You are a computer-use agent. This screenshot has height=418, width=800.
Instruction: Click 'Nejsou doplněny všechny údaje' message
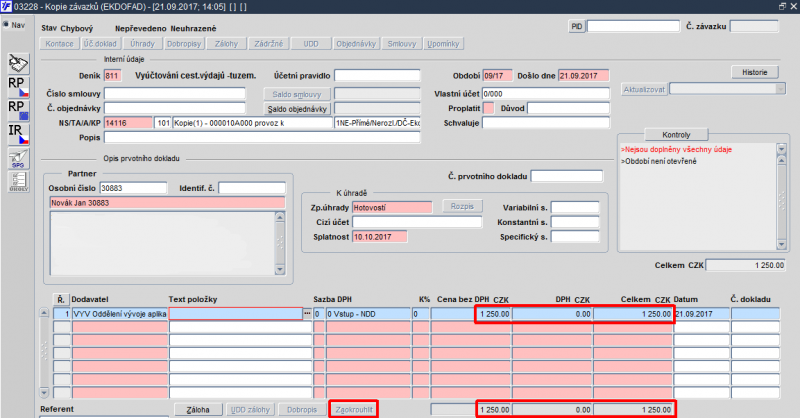676,150
